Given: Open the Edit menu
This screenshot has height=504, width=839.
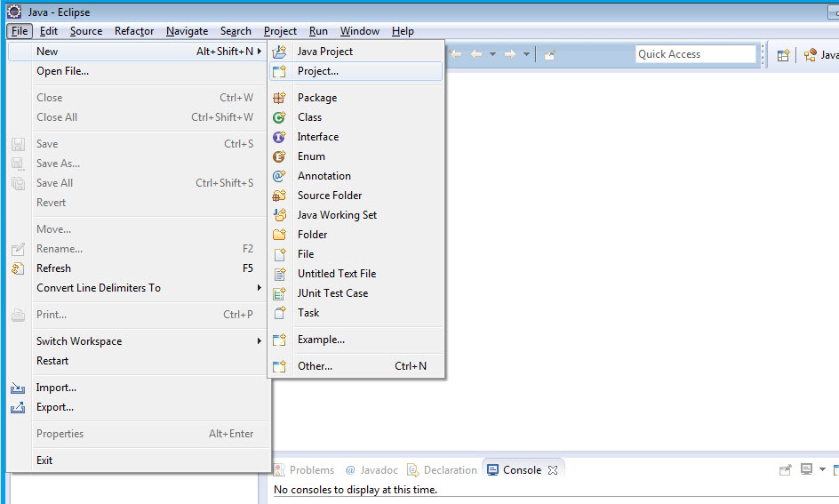Looking at the screenshot, I should [49, 31].
